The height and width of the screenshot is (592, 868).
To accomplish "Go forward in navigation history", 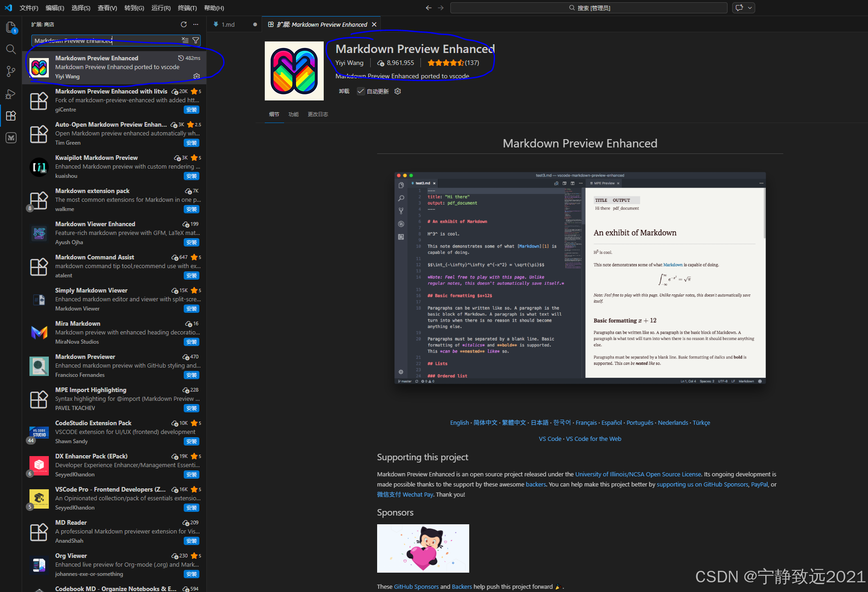I will pos(441,8).
